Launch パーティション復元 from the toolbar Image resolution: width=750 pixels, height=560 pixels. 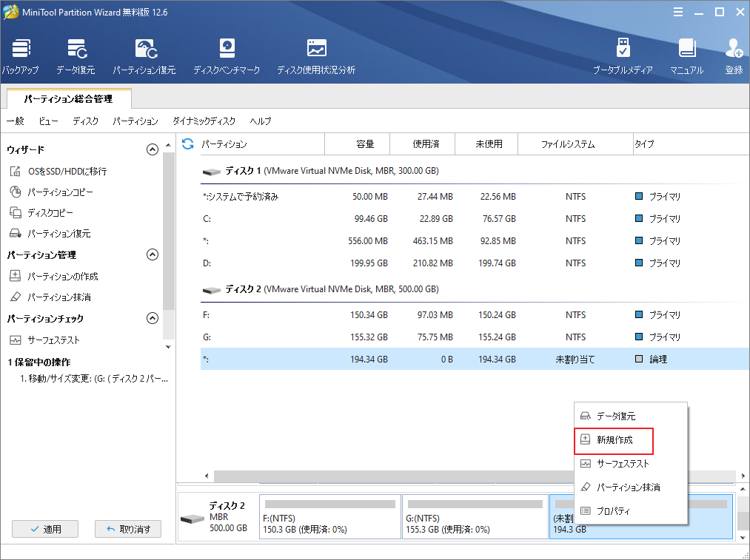(x=145, y=55)
